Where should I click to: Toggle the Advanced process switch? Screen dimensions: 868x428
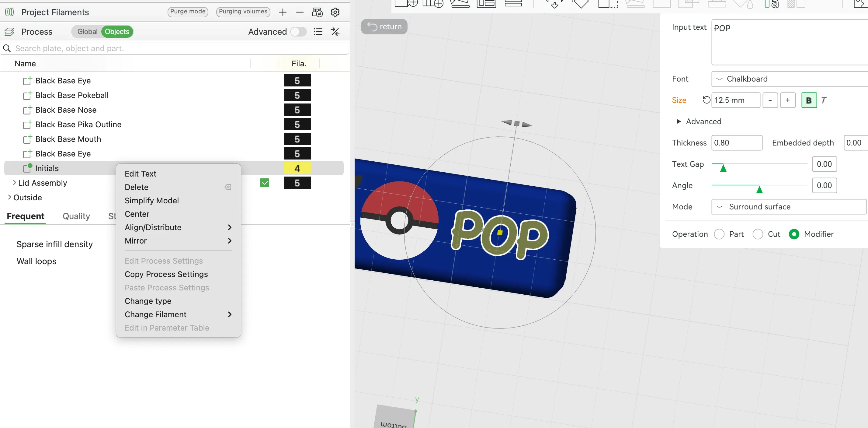pos(298,32)
